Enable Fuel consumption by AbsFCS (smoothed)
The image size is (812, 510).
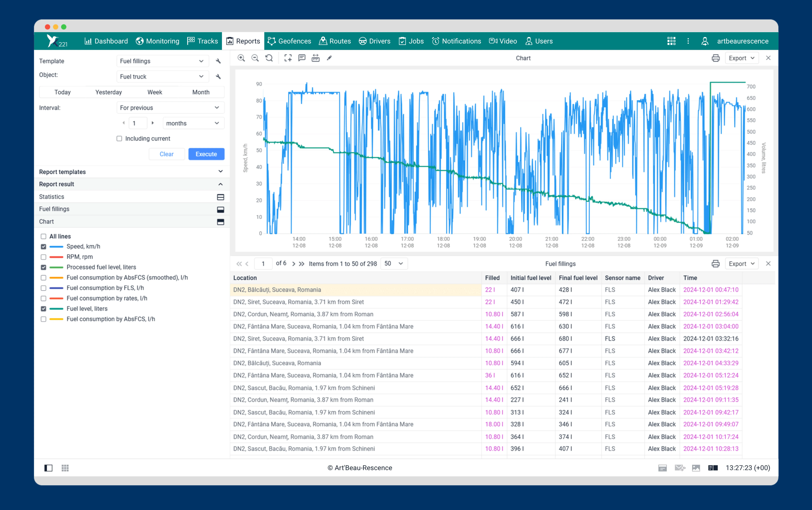coord(44,278)
